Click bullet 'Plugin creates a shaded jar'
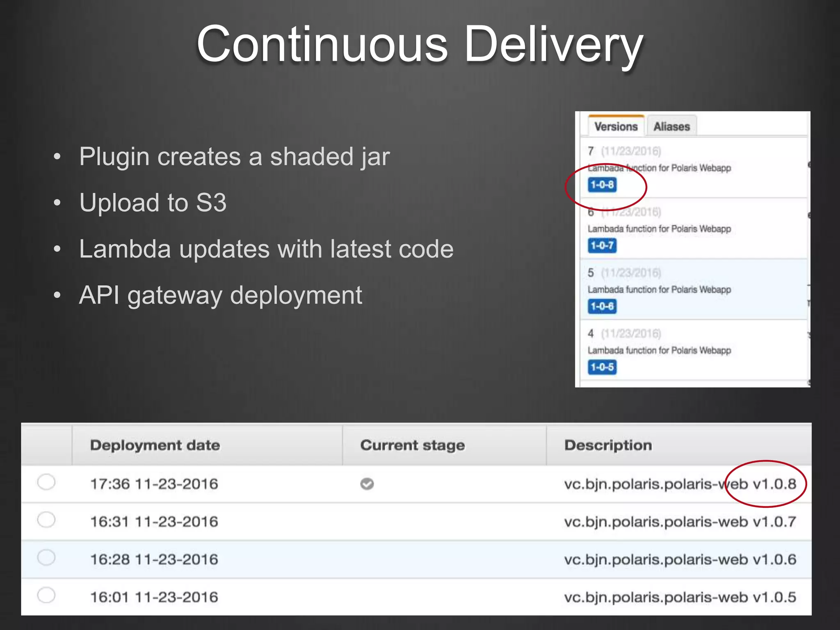This screenshot has height=630, width=840. coord(234,157)
